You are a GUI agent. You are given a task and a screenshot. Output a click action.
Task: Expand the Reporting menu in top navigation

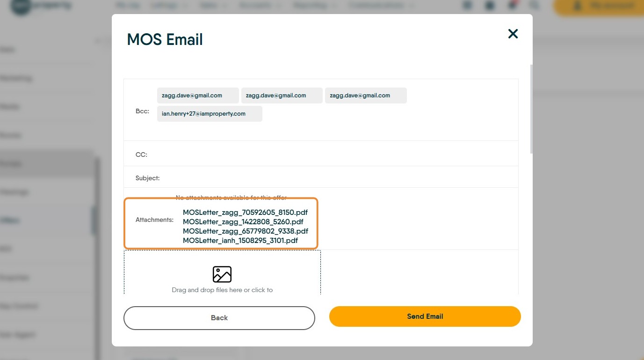[313, 6]
